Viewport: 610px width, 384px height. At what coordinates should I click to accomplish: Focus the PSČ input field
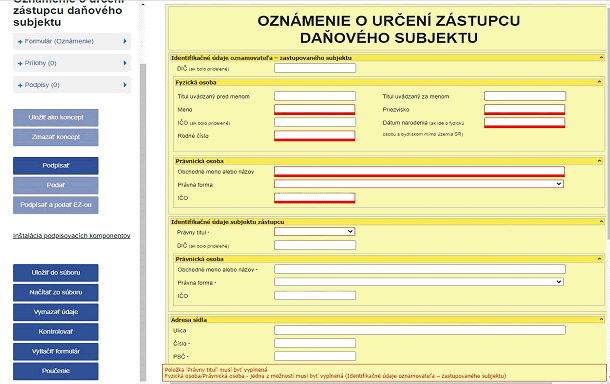[x=315, y=356]
